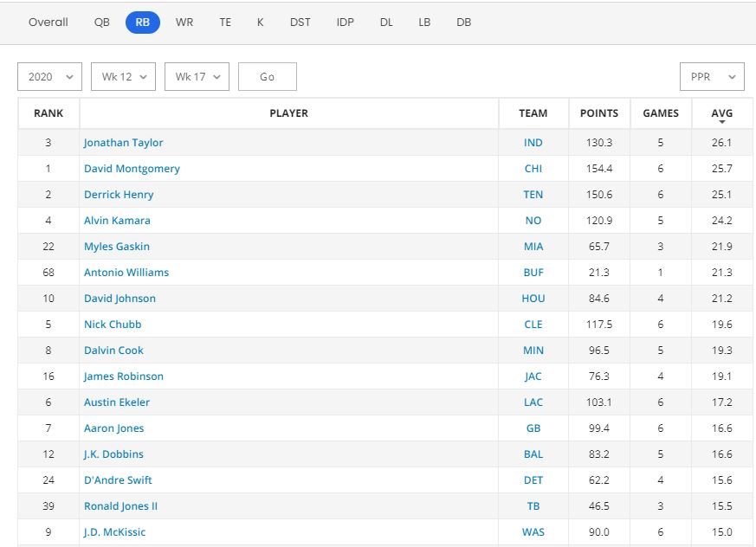Expand the Wk 12 start week dropdown
756x547 pixels.
[123, 76]
